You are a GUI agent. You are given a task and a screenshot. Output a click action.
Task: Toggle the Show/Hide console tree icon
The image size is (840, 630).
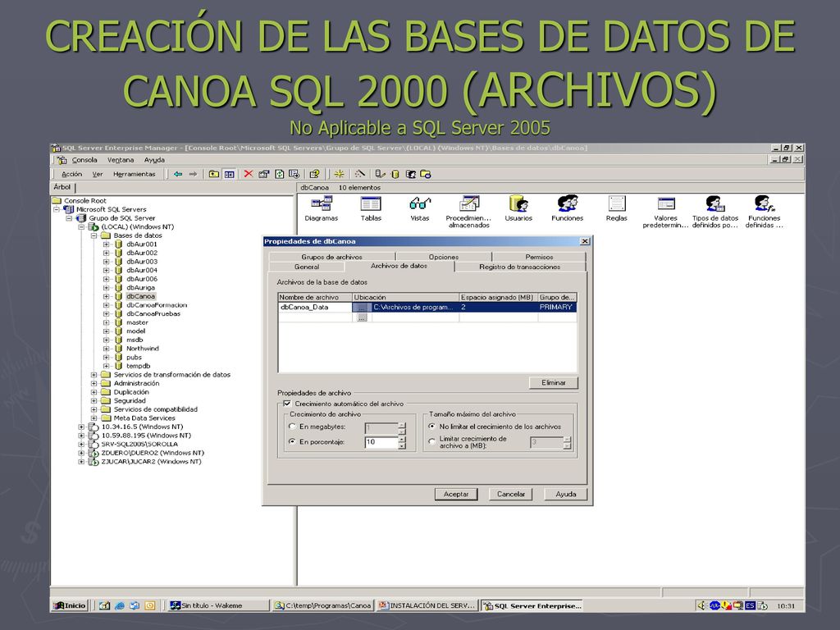[x=230, y=174]
